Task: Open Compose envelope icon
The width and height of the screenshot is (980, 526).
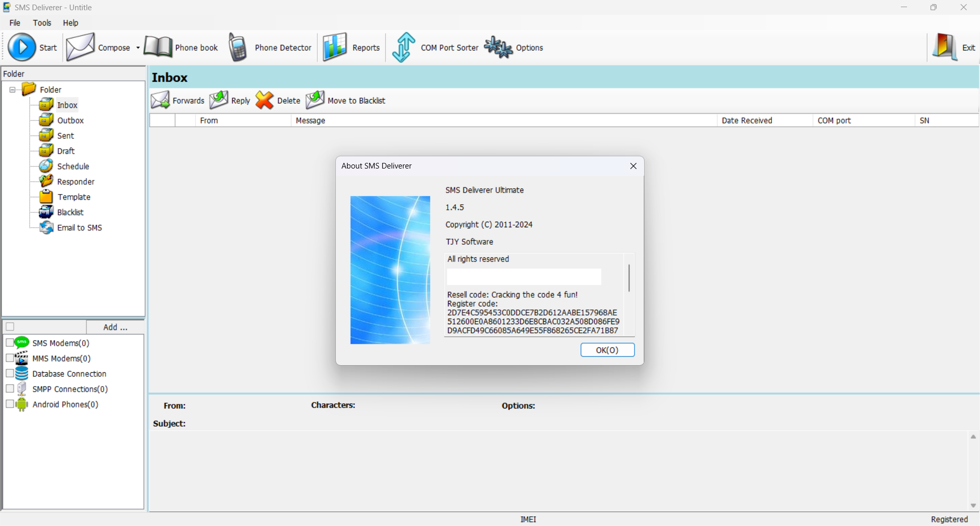Action: point(81,47)
